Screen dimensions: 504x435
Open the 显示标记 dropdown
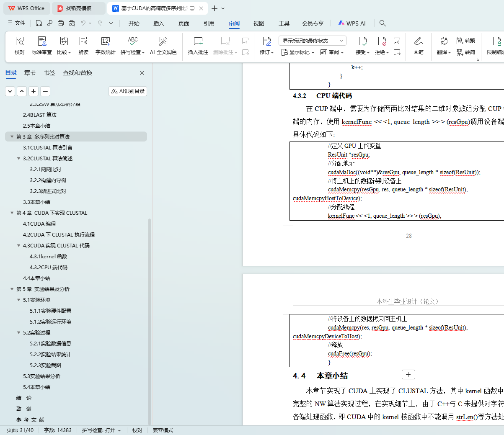tap(297, 52)
